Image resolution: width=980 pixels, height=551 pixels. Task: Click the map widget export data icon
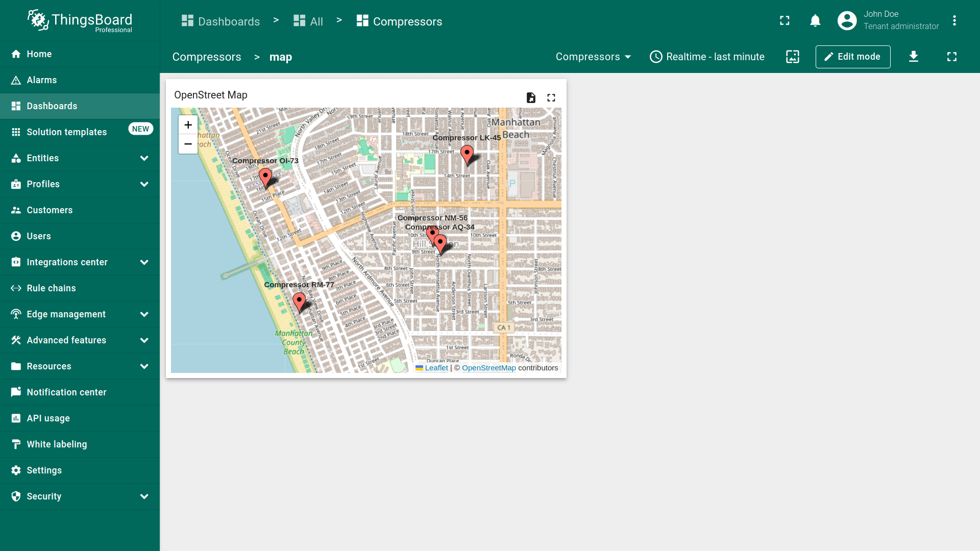[531, 97]
